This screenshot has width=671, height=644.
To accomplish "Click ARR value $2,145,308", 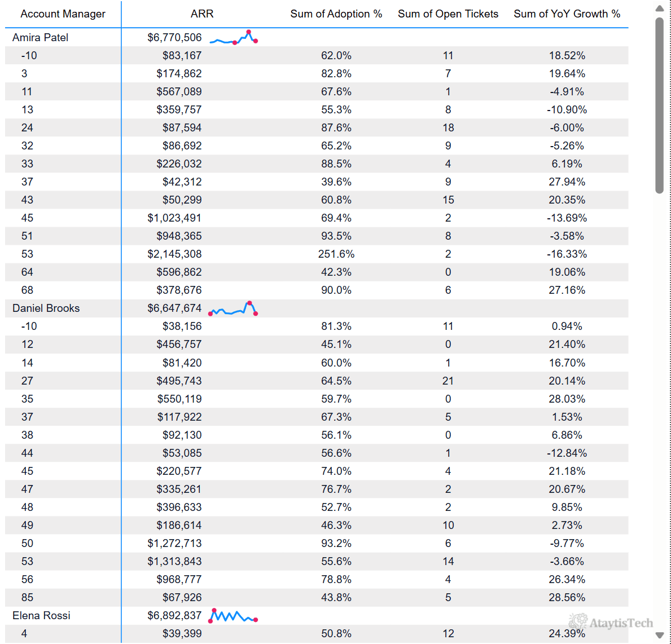I will click(174, 254).
